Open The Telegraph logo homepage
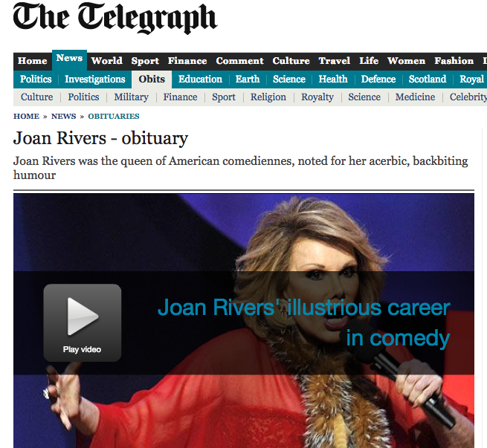Screen dimensions: 487x448 click(115, 18)
